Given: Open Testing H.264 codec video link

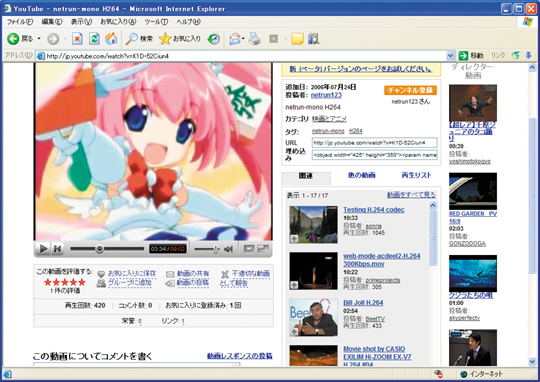Looking at the screenshot, I should [374, 210].
